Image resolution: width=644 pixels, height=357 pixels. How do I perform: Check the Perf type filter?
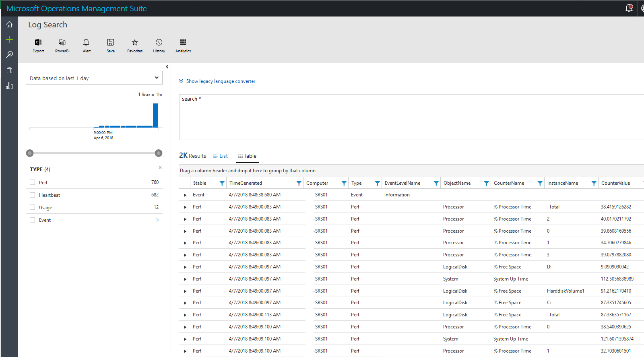(x=33, y=182)
